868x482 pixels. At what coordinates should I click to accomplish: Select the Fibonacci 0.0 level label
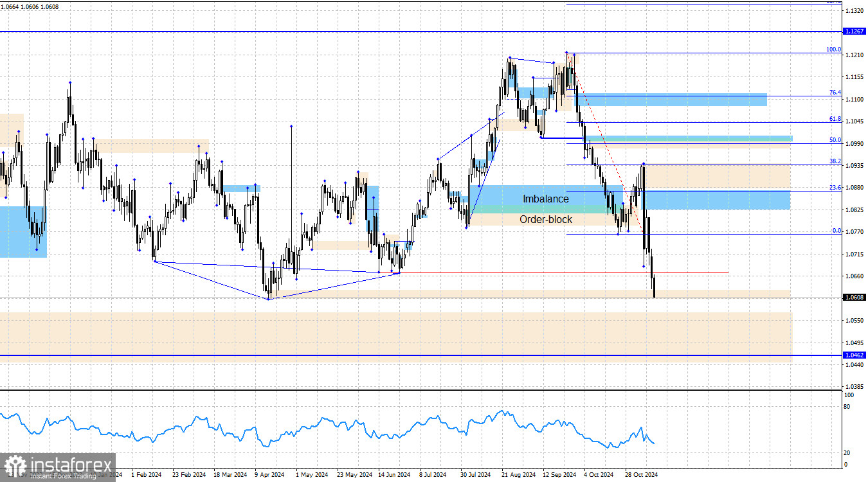[x=836, y=231]
